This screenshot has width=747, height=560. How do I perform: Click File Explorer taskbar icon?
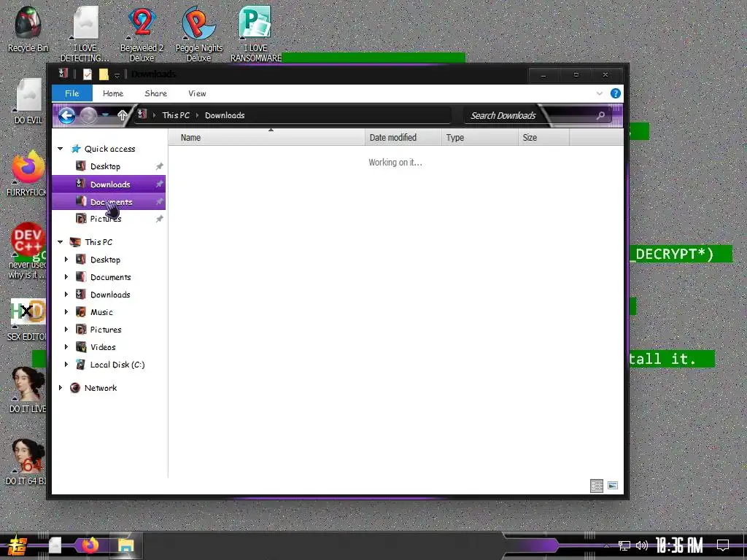tap(125, 545)
